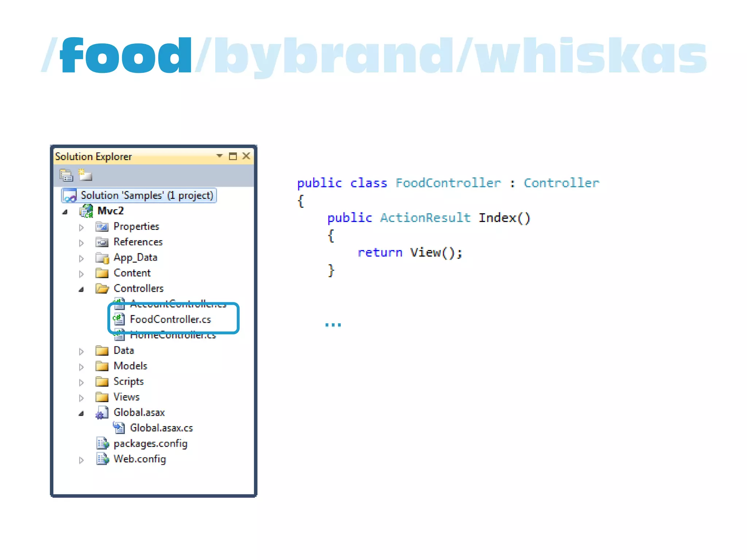The width and height of the screenshot is (747, 560).
Task: Maximize the Solution Explorer panel
Action: (x=233, y=156)
